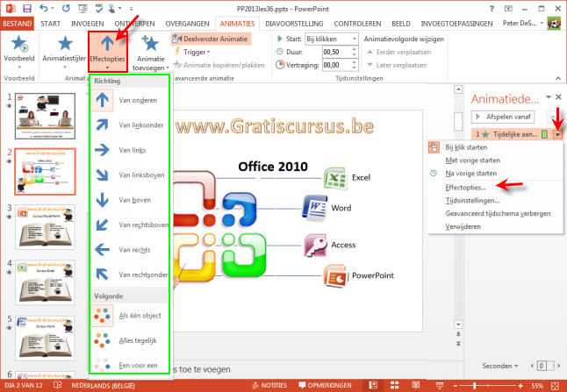Viewport: 567px width, 392px height.
Task: Click the zoom in plus button
Action: pos(520,386)
